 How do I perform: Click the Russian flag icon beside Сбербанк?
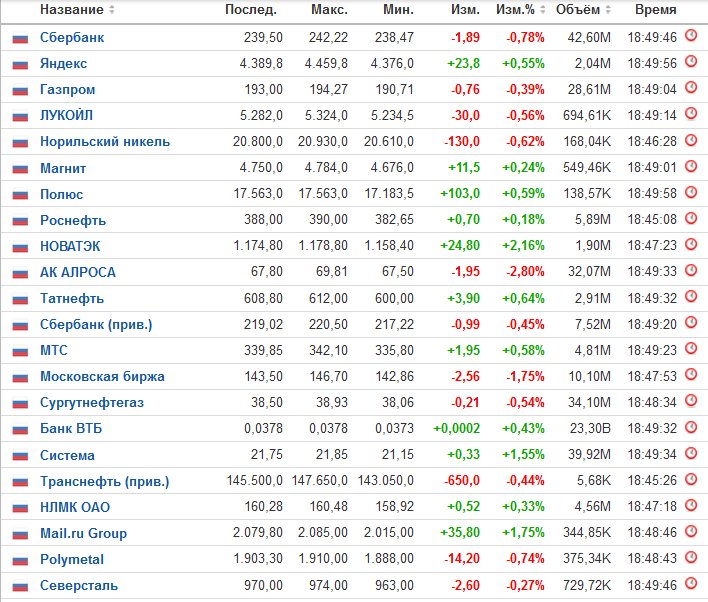coord(20,39)
